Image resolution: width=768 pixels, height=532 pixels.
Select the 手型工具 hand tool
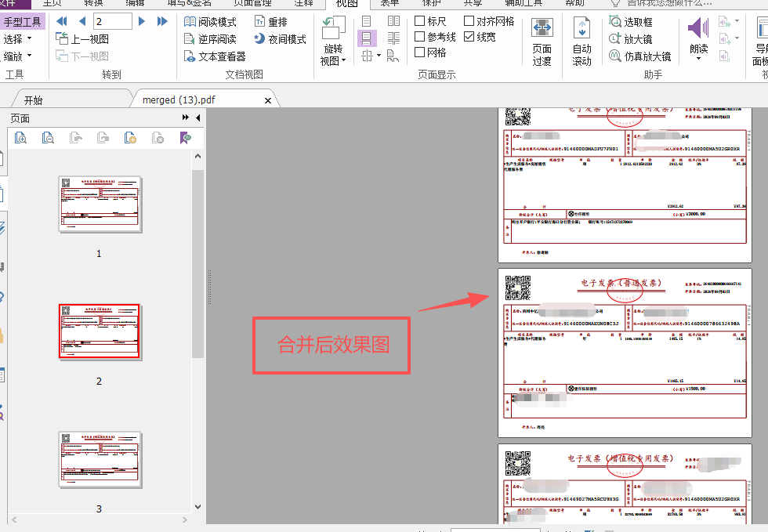click(23, 22)
